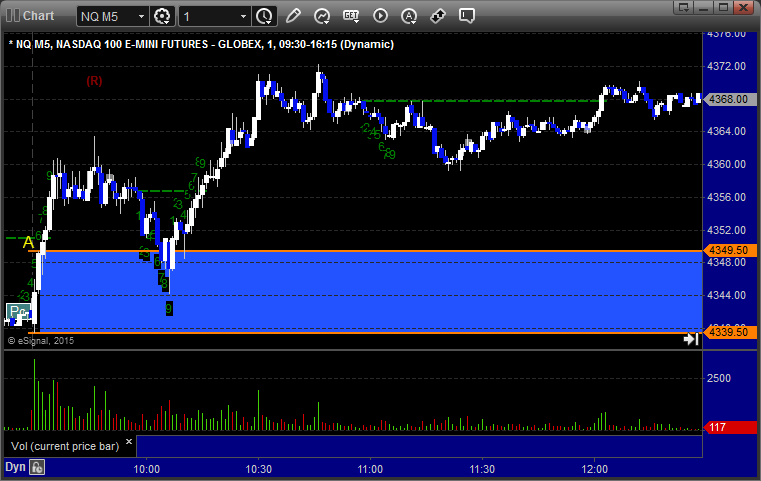The width and height of the screenshot is (761, 481).
Task: Select the pencil drawing tool
Action: point(293,16)
